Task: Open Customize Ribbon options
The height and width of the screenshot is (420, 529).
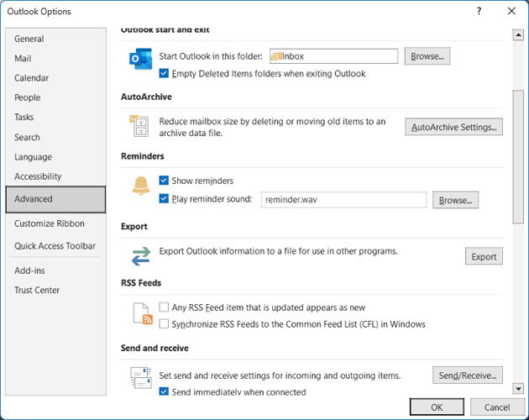Action: [x=55, y=223]
